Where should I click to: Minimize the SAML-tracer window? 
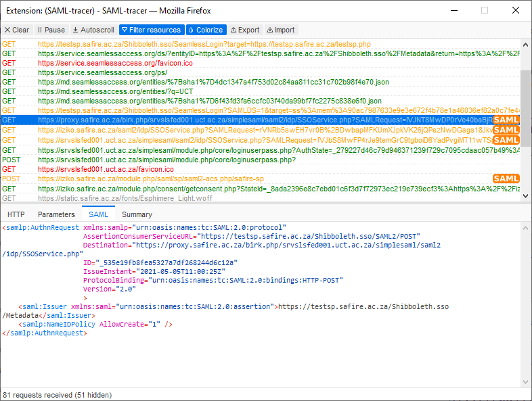(454, 11)
